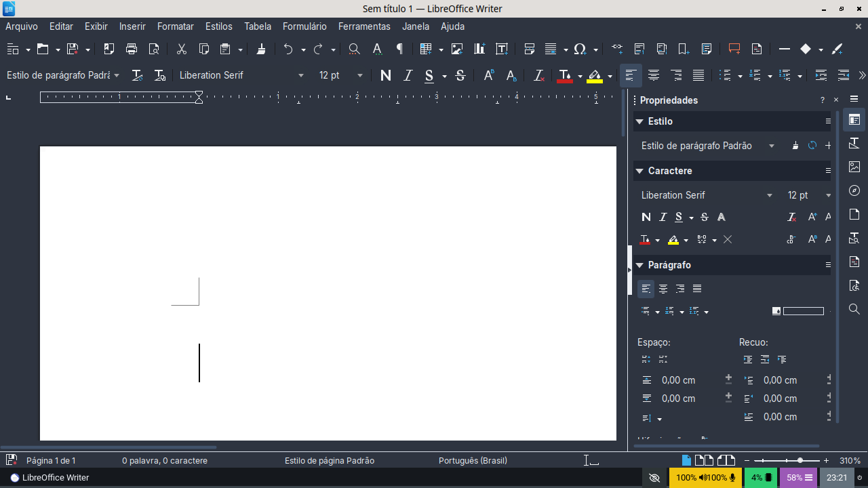Image resolution: width=868 pixels, height=488 pixels.
Task: Insert an image using the toolbar icon
Action: [x=457, y=49]
